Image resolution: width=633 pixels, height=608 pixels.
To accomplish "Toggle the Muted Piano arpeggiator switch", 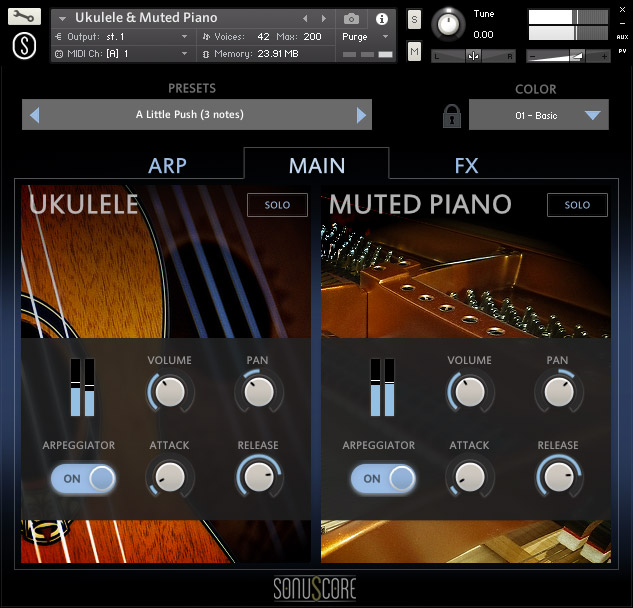I will pyautogui.click(x=383, y=479).
